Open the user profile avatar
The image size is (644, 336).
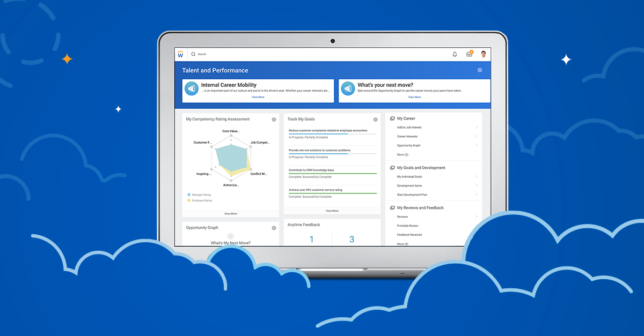(484, 54)
